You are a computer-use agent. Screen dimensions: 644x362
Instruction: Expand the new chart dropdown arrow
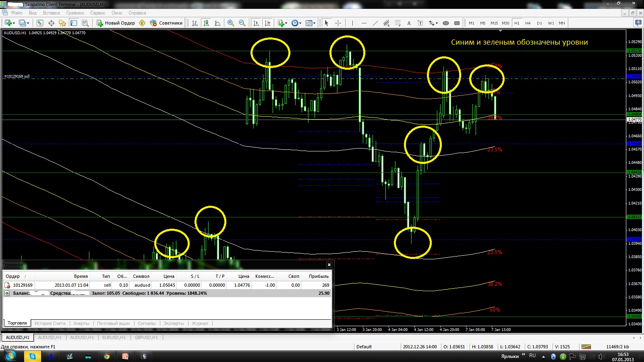[x=14, y=23]
